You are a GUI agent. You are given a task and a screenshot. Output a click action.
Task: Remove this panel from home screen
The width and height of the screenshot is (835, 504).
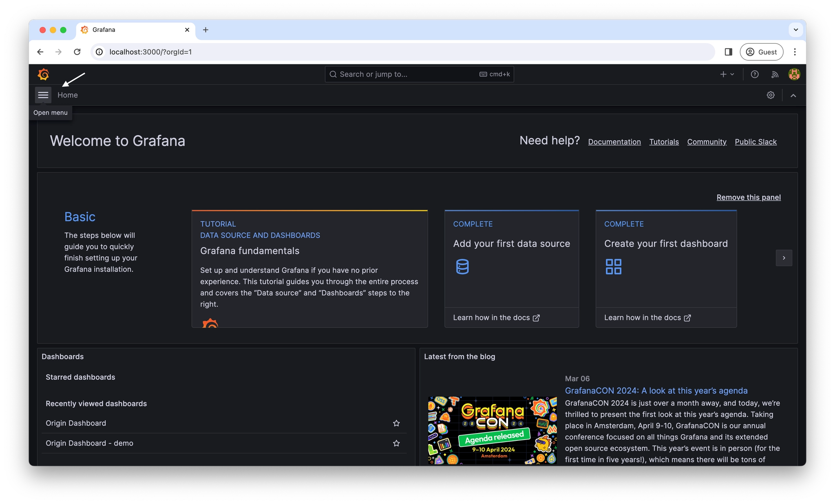coord(748,197)
